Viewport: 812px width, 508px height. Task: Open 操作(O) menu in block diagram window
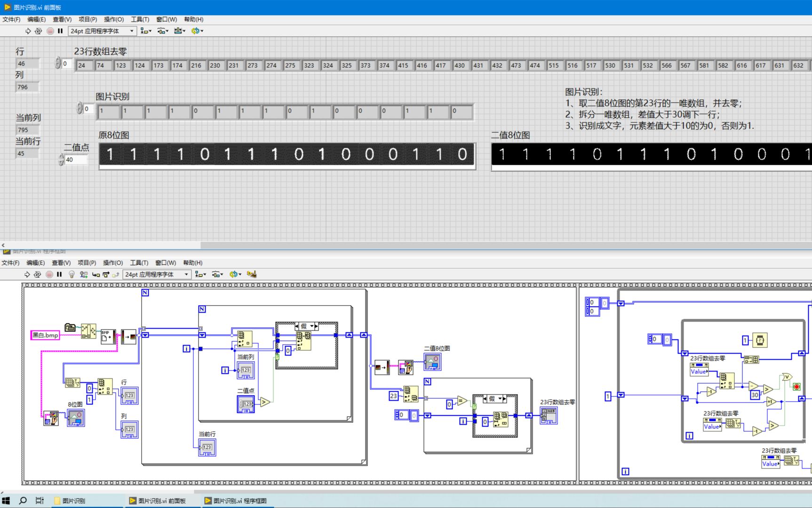(113, 263)
